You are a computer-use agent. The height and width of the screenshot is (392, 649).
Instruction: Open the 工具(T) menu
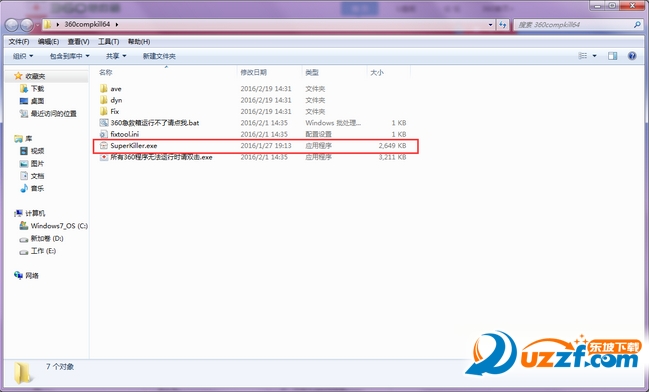click(108, 42)
